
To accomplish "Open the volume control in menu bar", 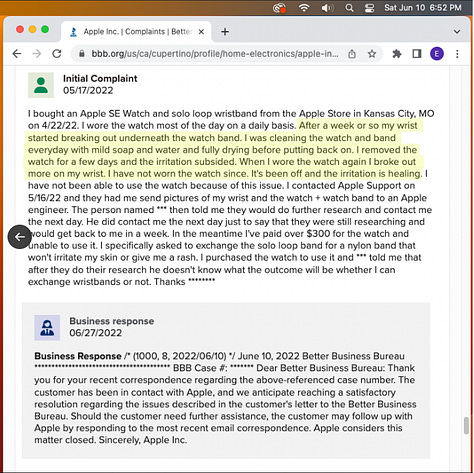I will (327, 7).
